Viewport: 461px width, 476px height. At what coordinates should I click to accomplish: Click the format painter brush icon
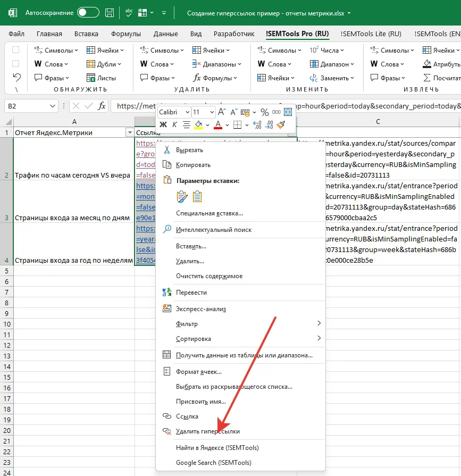(x=281, y=124)
